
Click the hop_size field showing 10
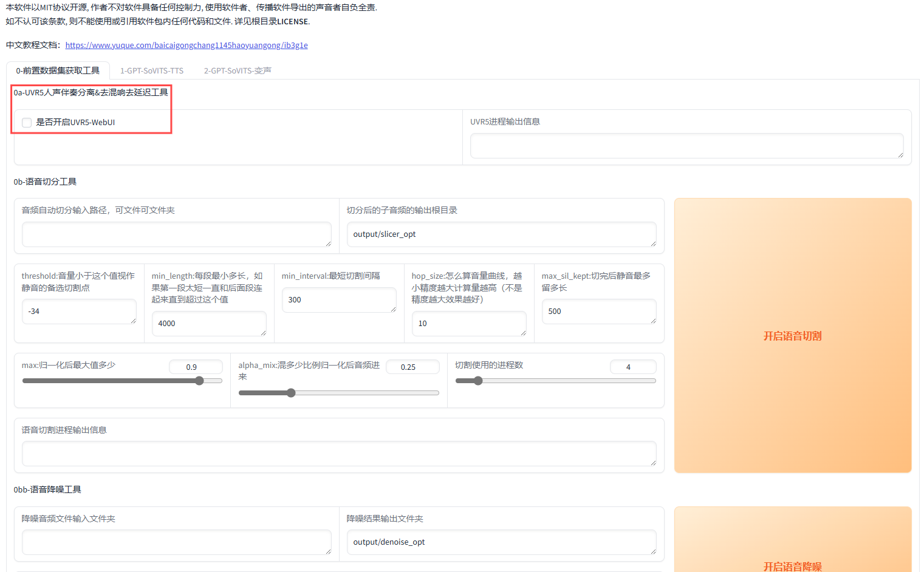click(x=469, y=324)
